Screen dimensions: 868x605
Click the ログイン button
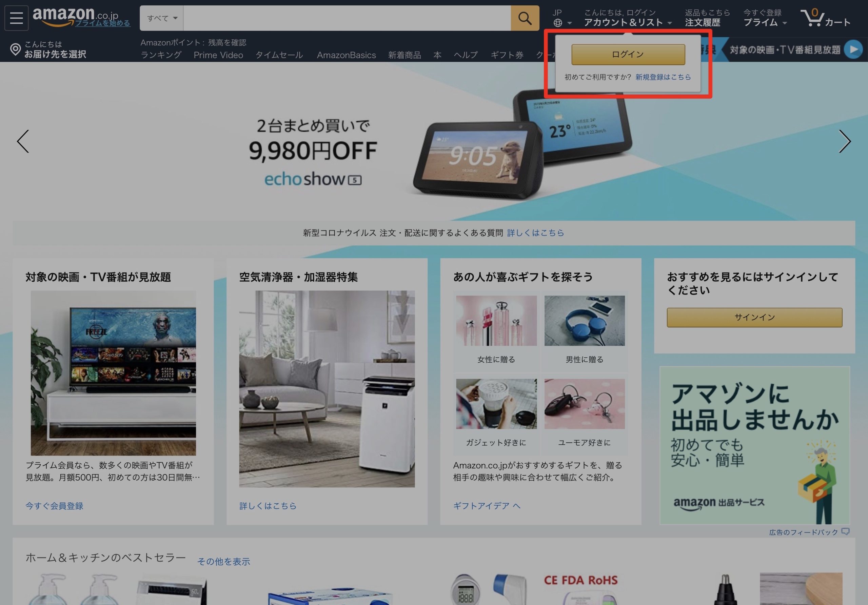click(x=628, y=55)
